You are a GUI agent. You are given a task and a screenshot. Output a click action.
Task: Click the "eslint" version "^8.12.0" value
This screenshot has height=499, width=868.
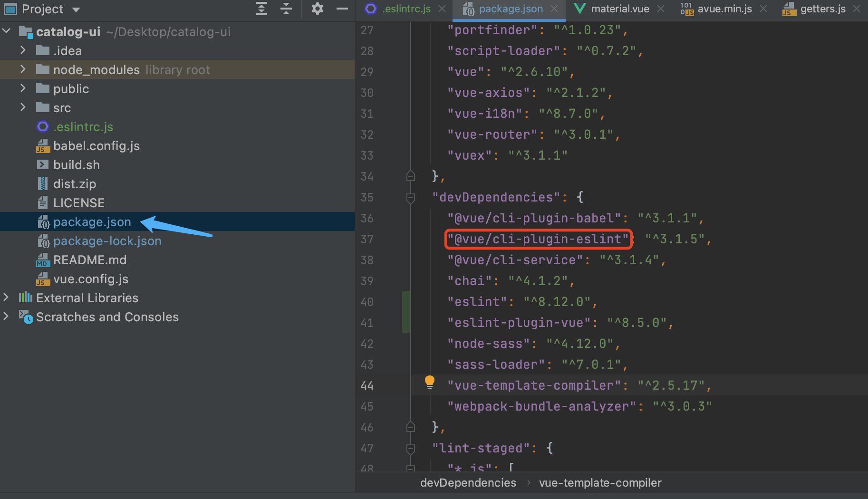557,302
